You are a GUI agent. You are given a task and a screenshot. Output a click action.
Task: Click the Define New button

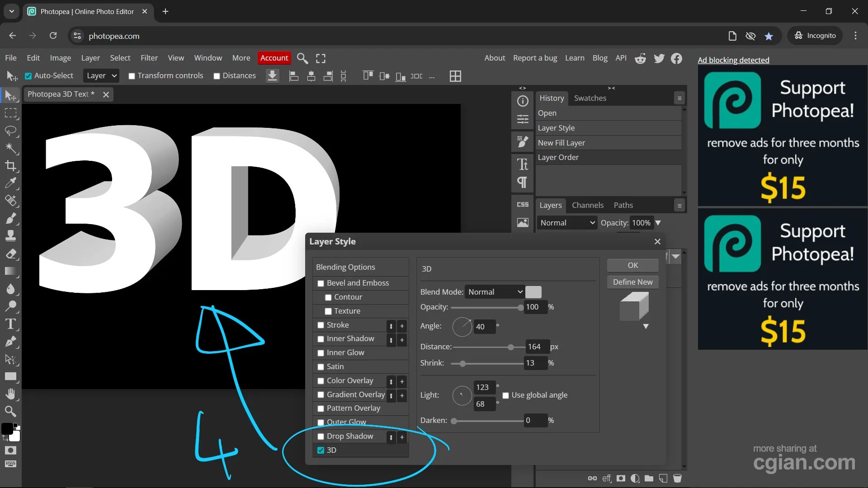(632, 282)
